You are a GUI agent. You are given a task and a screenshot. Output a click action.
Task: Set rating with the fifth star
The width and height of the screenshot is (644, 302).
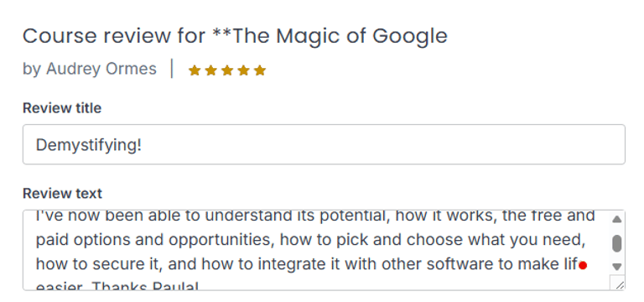[260, 70]
